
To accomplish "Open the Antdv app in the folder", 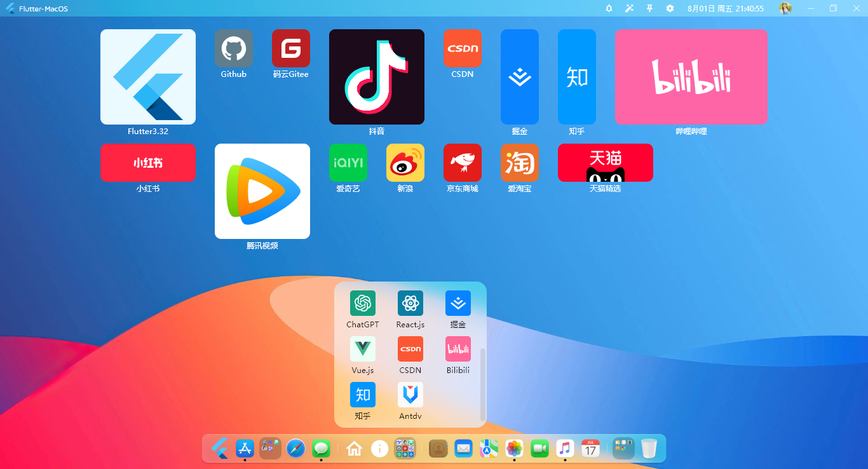I will coord(410,395).
